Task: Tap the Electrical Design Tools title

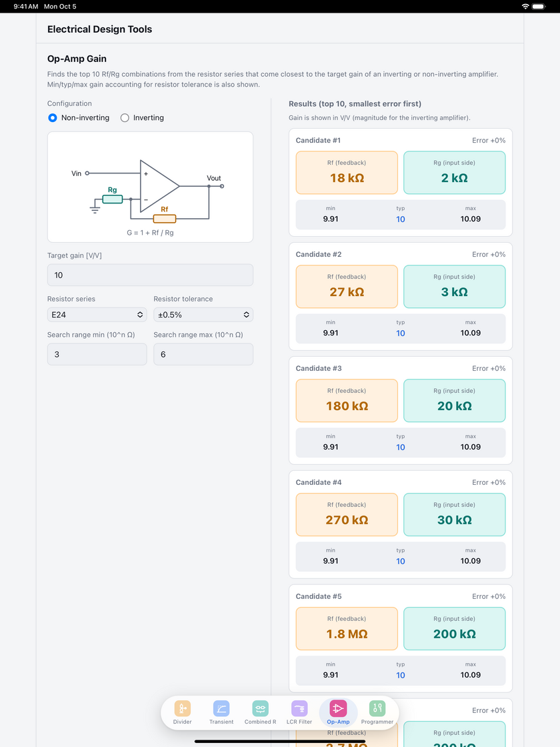Action: tap(99, 29)
